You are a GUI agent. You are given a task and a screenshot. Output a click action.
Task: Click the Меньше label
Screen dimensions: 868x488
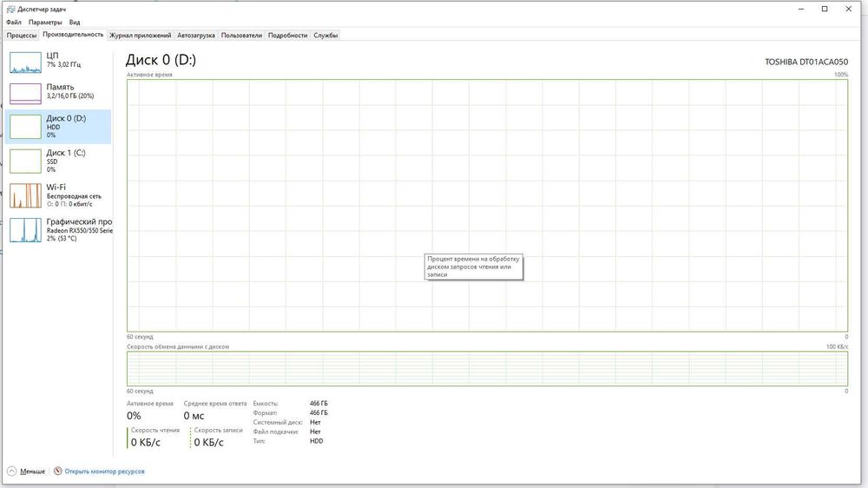(33, 472)
